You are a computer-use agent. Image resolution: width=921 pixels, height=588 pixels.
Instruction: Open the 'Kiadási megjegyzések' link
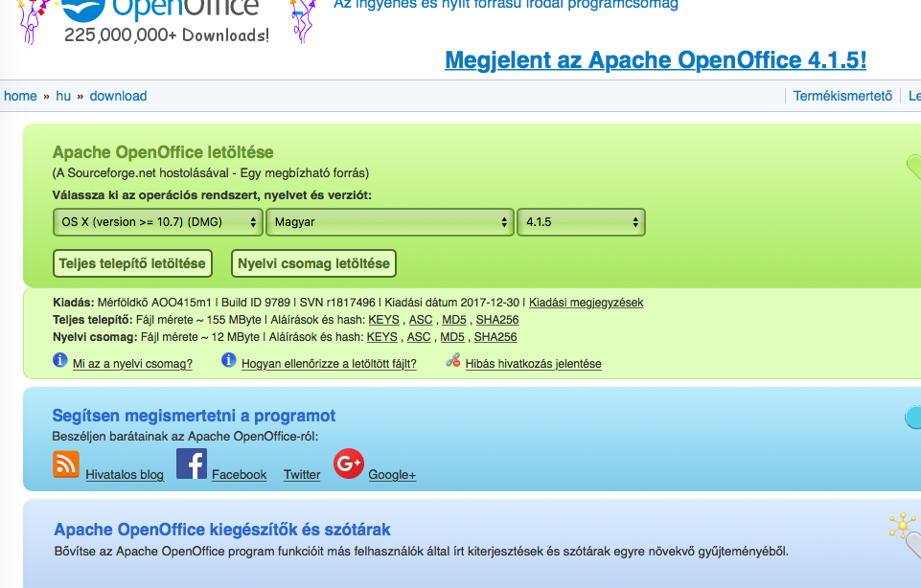click(587, 303)
